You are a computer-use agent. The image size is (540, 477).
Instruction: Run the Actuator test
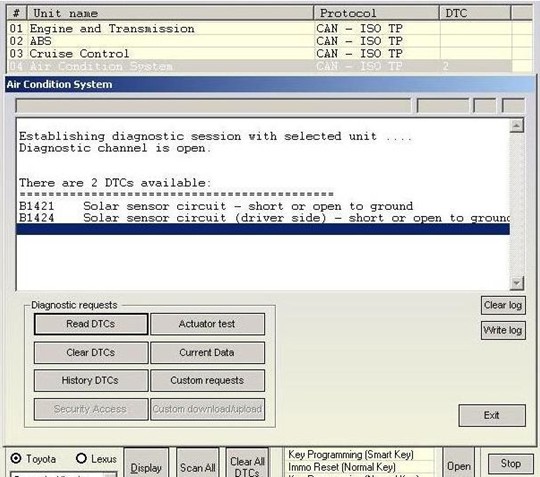click(x=207, y=324)
